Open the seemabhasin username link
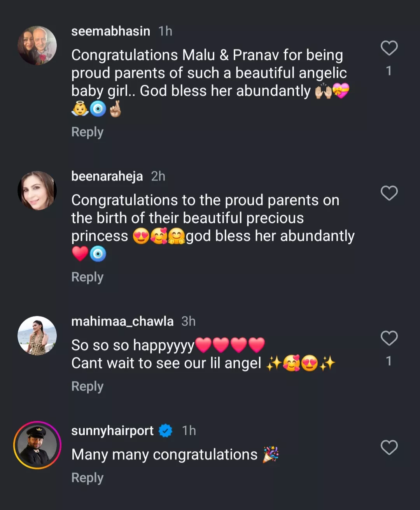Viewport: 420px width, 510px height. [110, 31]
